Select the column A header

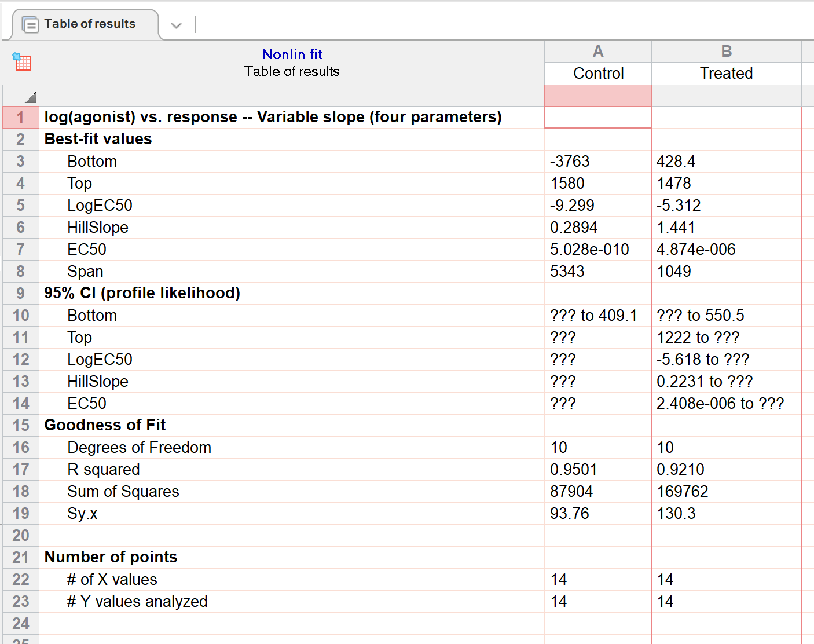598,52
